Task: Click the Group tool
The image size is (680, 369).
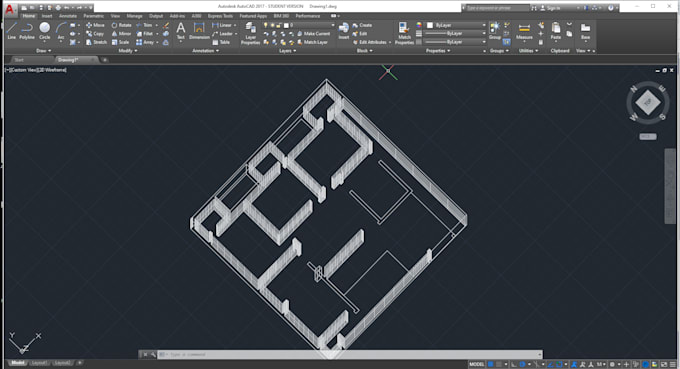Action: pos(495,30)
